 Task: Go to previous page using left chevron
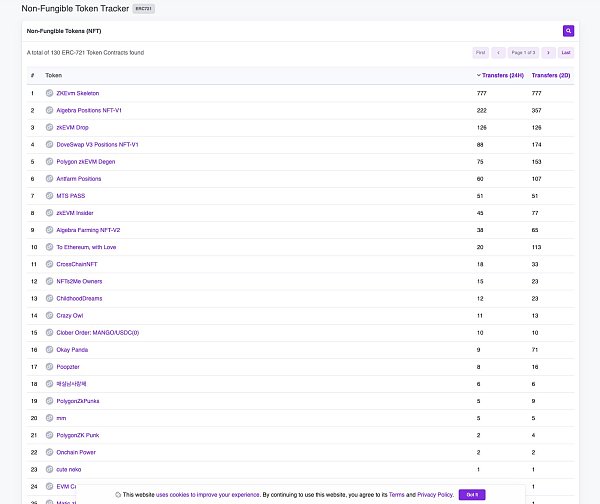(x=497, y=52)
